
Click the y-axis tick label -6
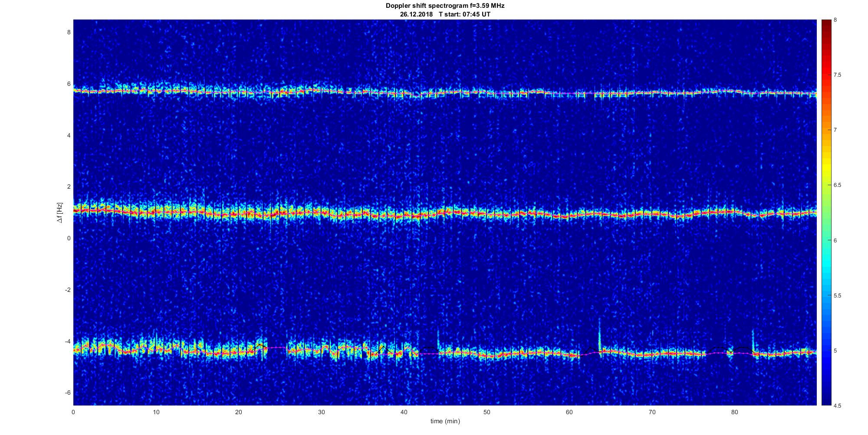[x=68, y=392]
